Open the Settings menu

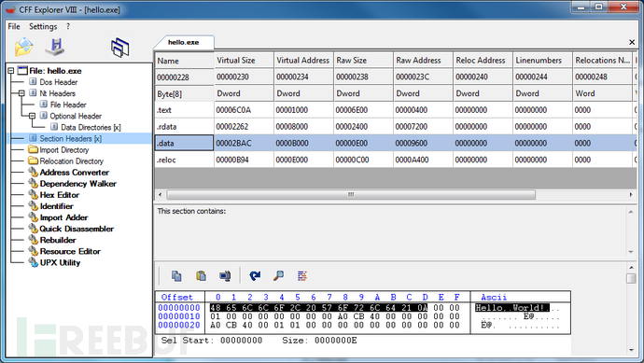43,26
